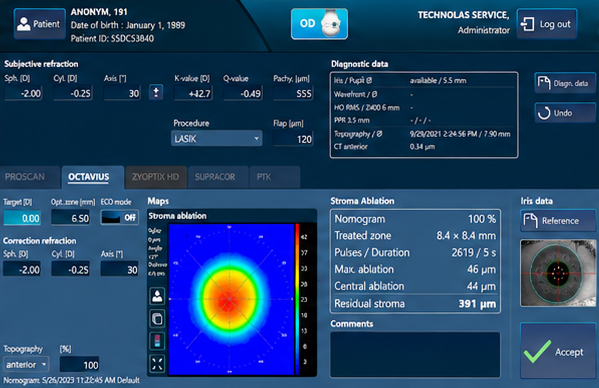
Task: Click the CT anterior value 0.34 µm
Action: click(x=422, y=147)
